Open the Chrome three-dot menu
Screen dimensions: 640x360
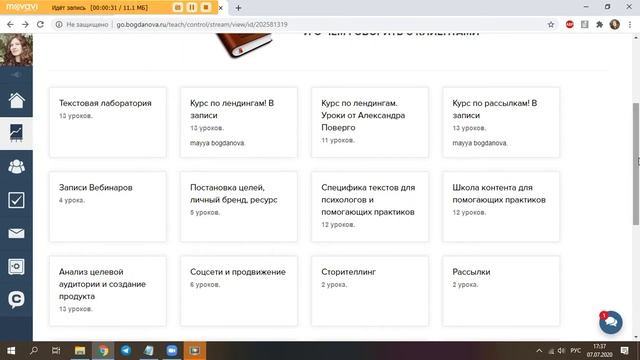630,24
